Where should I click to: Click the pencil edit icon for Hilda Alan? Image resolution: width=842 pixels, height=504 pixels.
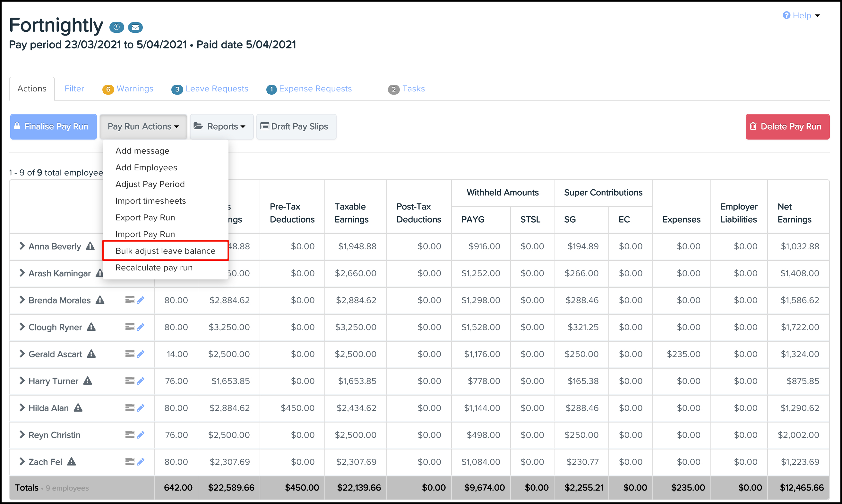pyautogui.click(x=141, y=407)
